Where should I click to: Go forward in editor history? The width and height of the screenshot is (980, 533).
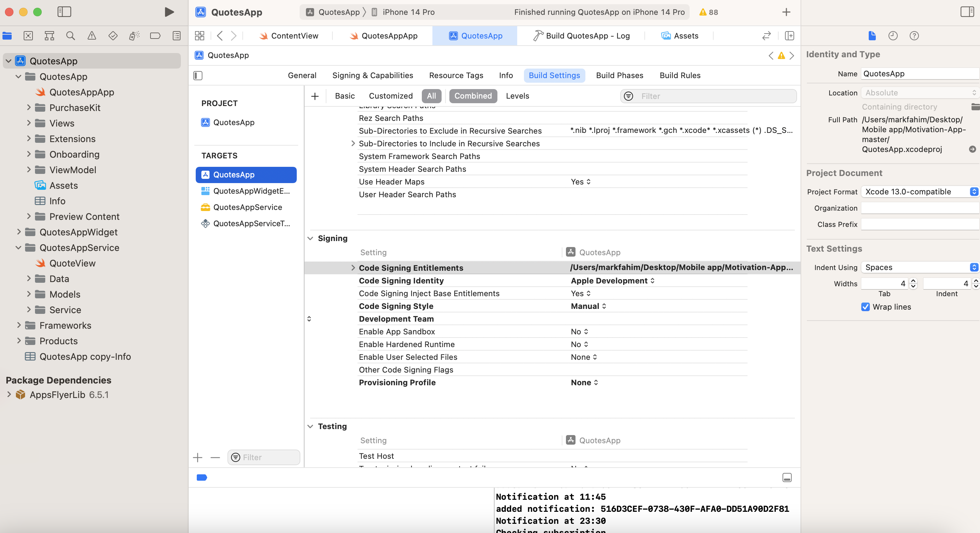(234, 36)
